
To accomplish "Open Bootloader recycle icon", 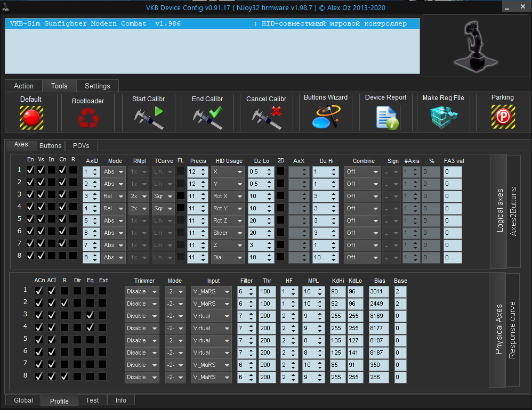I will tap(88, 118).
